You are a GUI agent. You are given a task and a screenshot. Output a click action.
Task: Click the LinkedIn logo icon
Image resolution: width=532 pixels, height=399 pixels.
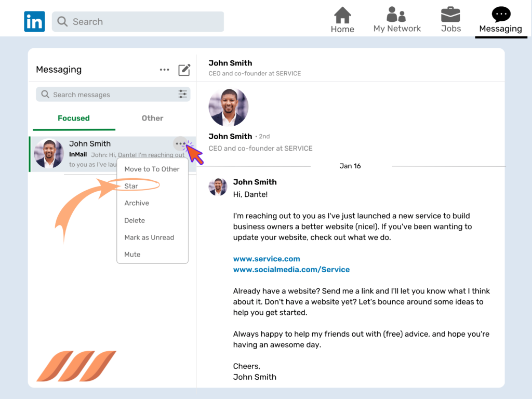[x=34, y=21]
